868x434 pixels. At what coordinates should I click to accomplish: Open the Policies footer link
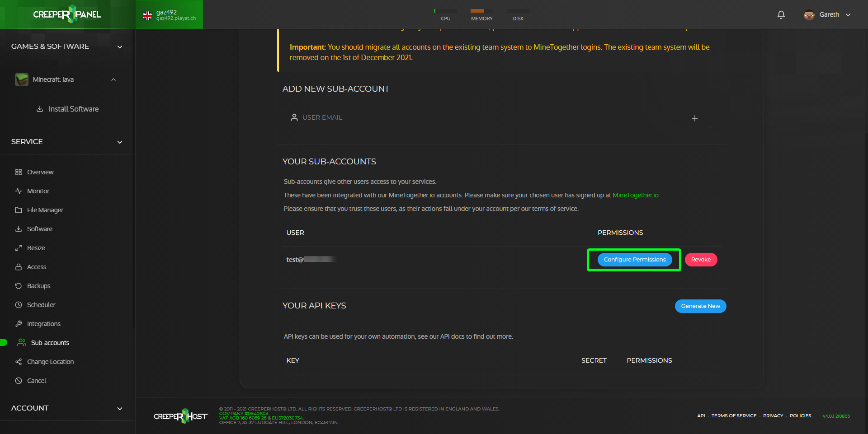click(800, 415)
